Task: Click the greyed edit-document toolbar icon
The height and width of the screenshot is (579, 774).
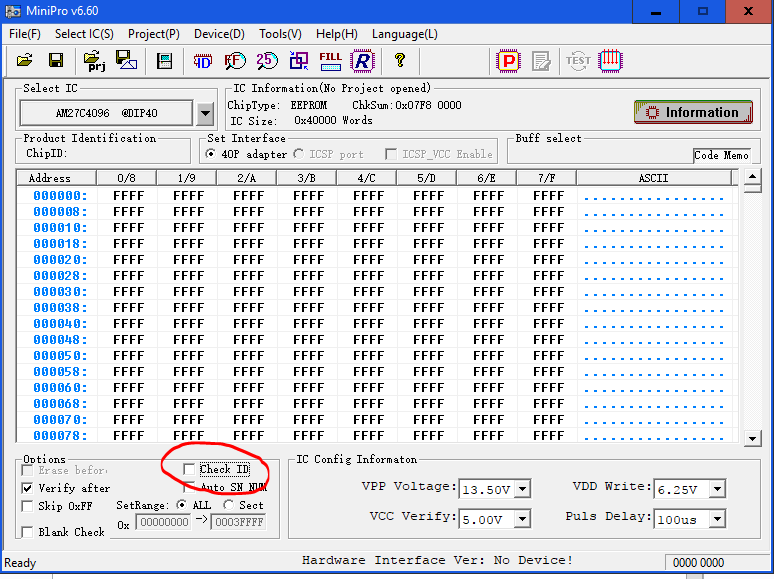Action: (x=542, y=61)
